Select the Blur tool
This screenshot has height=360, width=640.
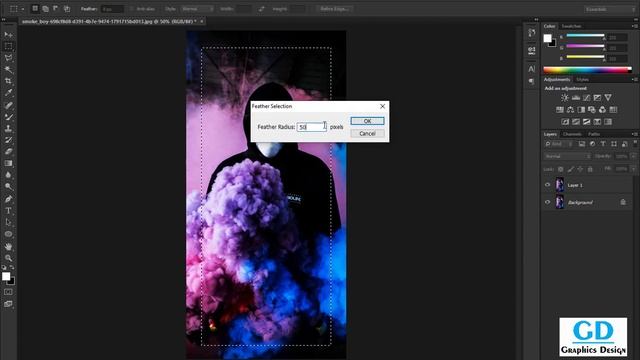[8, 175]
